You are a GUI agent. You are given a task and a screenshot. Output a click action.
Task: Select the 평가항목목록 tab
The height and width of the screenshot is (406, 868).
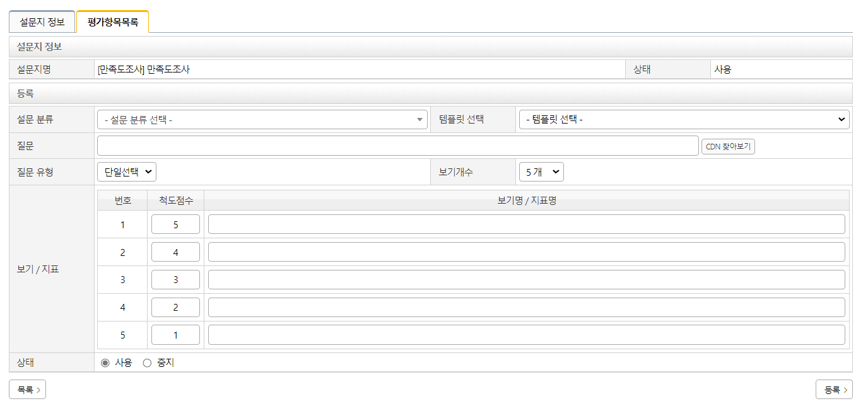tap(112, 22)
